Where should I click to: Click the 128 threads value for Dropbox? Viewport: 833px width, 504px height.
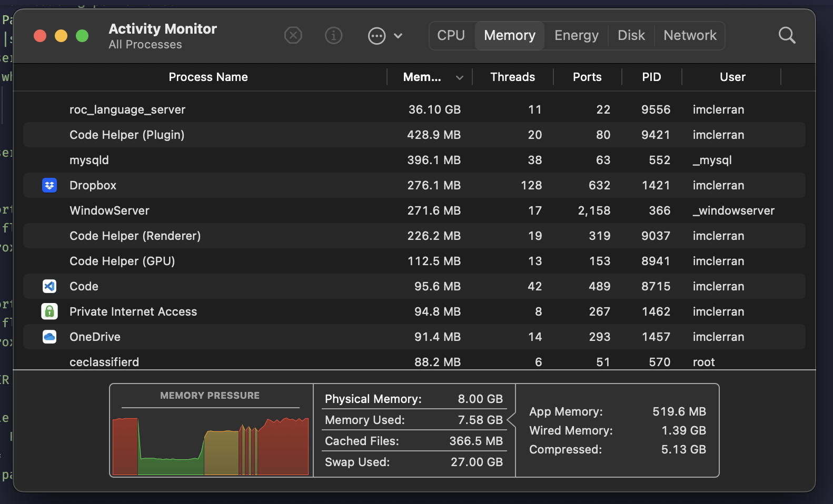(531, 185)
